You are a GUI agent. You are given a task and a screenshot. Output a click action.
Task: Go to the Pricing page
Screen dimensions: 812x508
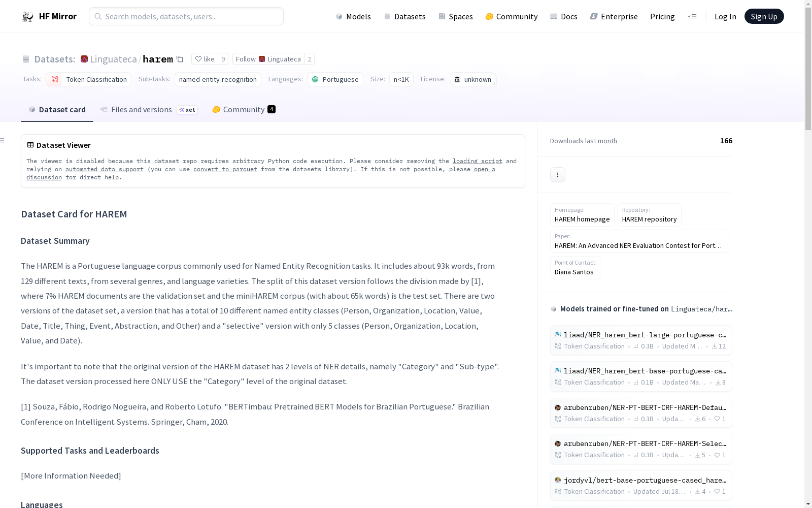pyautogui.click(x=662, y=16)
